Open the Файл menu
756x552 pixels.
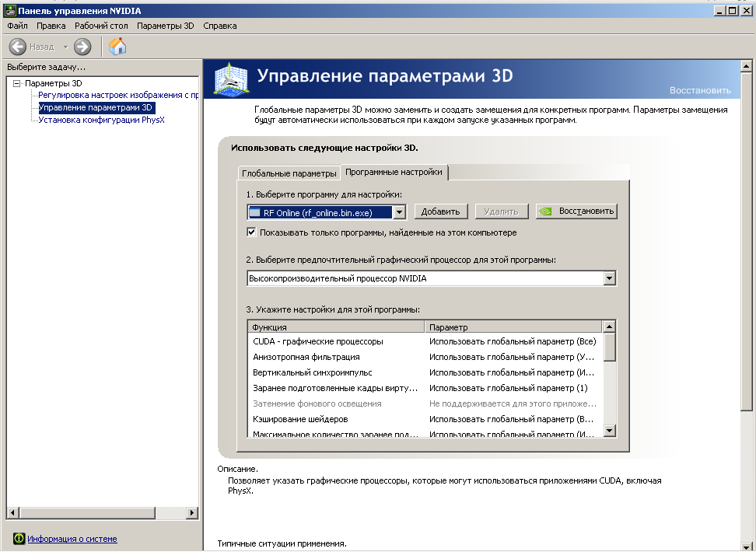click(x=17, y=26)
